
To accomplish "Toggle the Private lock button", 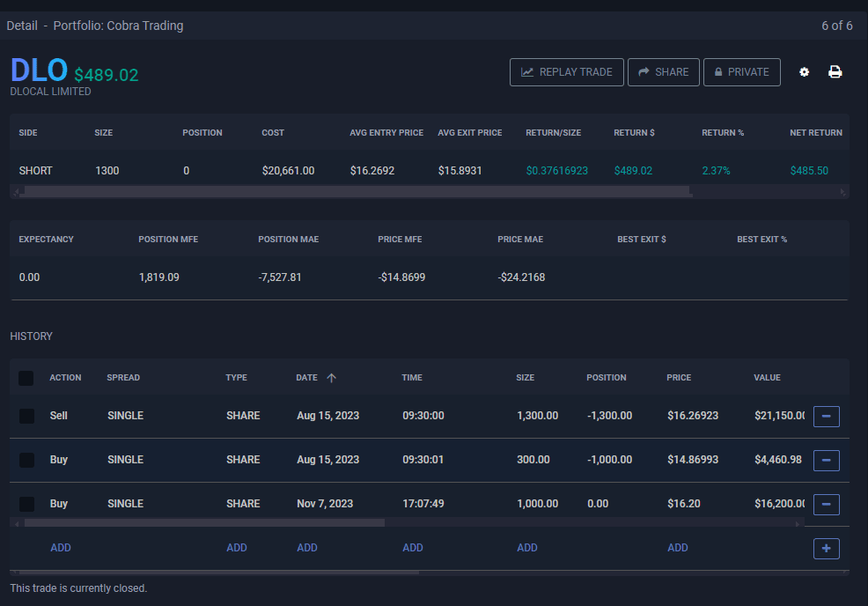I will (x=741, y=72).
